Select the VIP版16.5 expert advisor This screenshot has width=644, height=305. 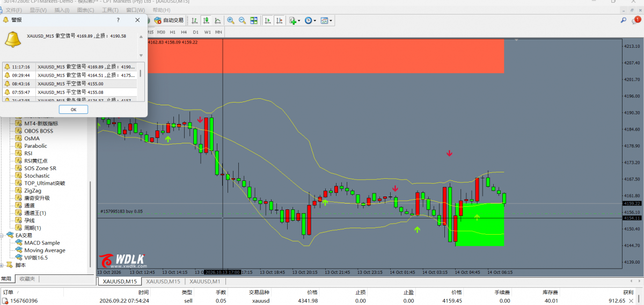(x=35, y=258)
